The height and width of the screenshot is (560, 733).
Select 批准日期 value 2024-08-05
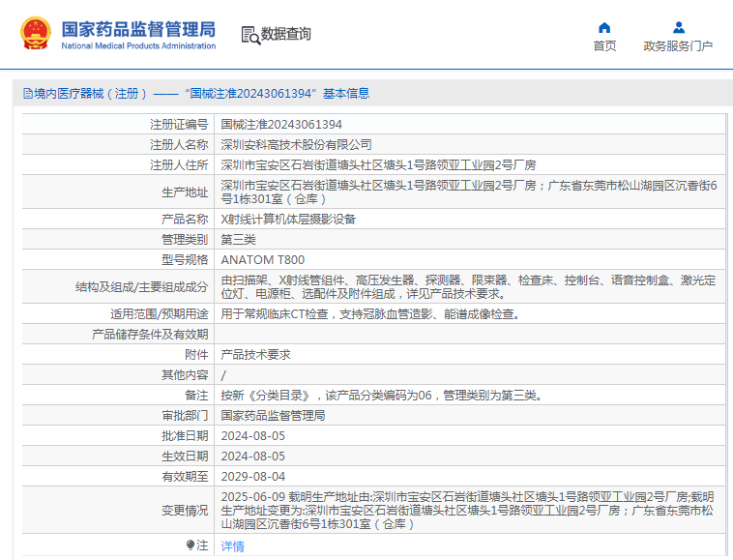pyautogui.click(x=253, y=435)
